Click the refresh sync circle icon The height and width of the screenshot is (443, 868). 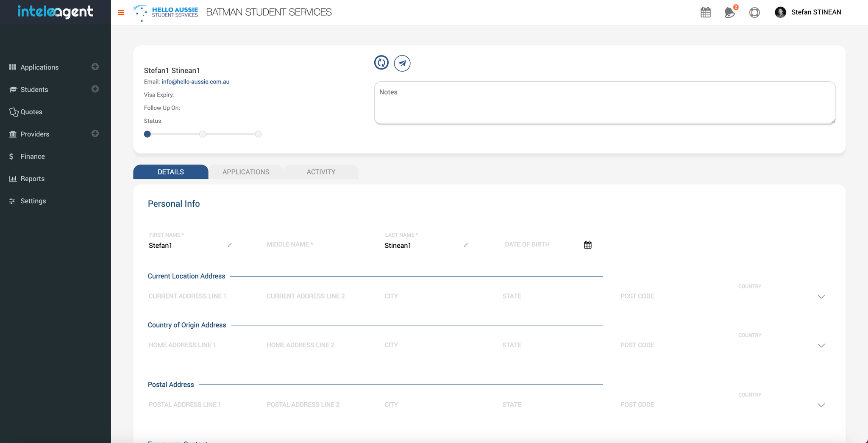(381, 63)
